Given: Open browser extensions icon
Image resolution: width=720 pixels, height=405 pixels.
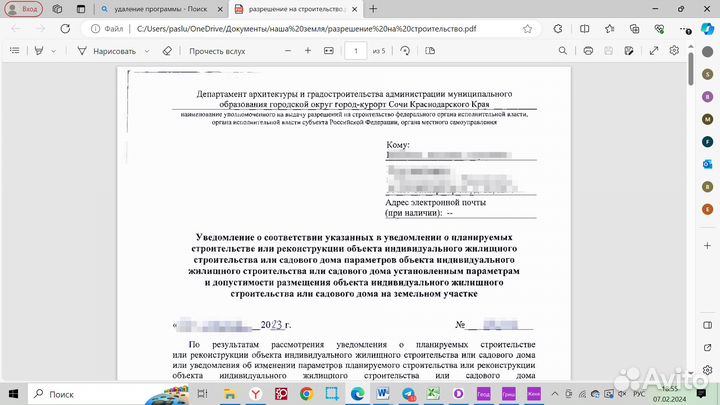Looking at the screenshot, I should click(x=558, y=29).
